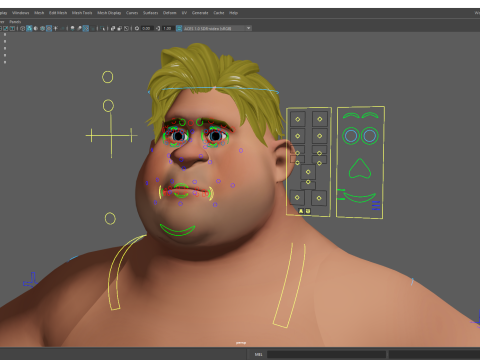Click the X-Ray Joints icon

(x=126, y=28)
